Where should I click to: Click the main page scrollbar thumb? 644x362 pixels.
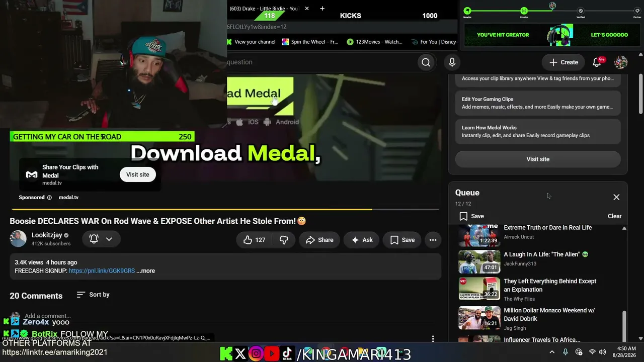pyautogui.click(x=640, y=93)
